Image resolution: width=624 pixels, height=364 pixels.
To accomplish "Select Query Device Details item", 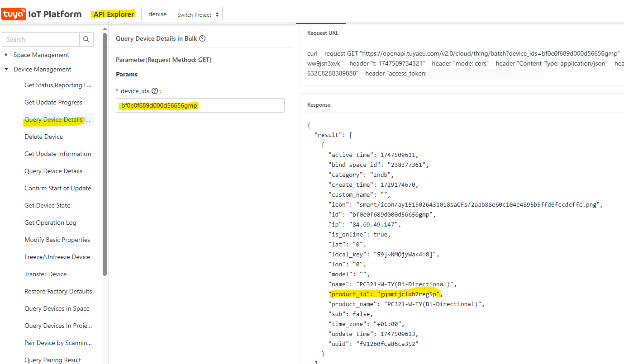I will point(53,171).
